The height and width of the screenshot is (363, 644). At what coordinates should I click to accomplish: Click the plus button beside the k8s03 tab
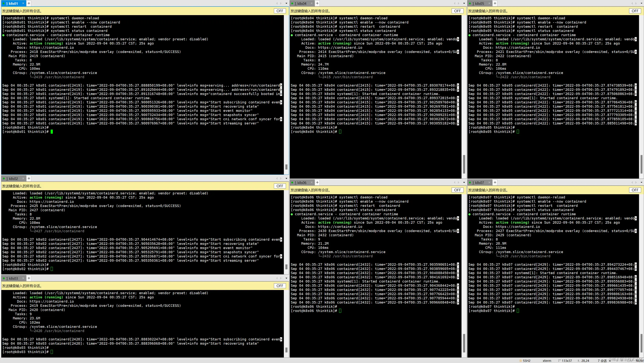click(x=29, y=278)
